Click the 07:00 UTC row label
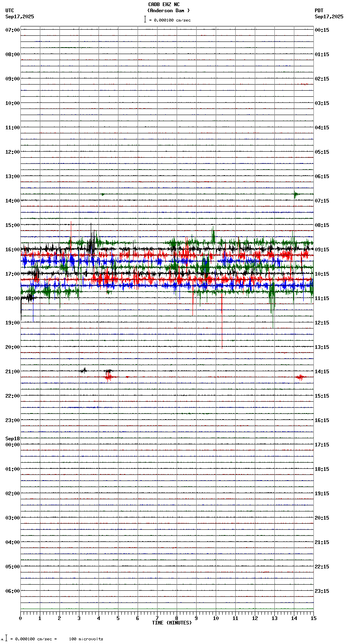Screen dimensions: 346x644 (x=13, y=30)
